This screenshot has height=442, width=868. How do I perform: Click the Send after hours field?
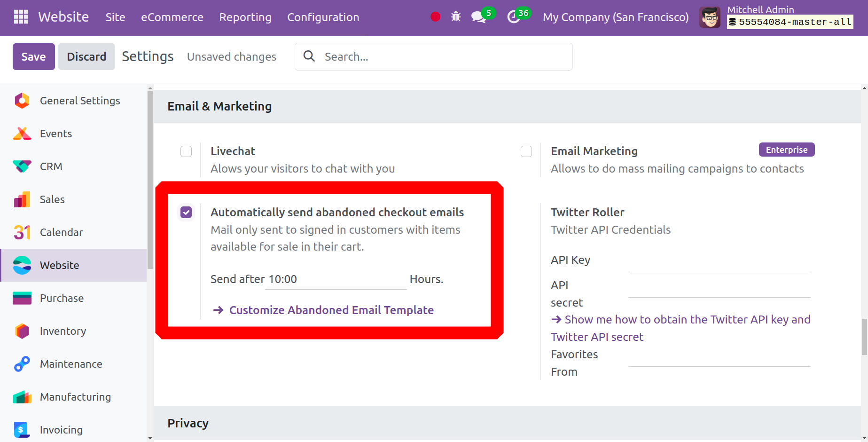click(336, 279)
